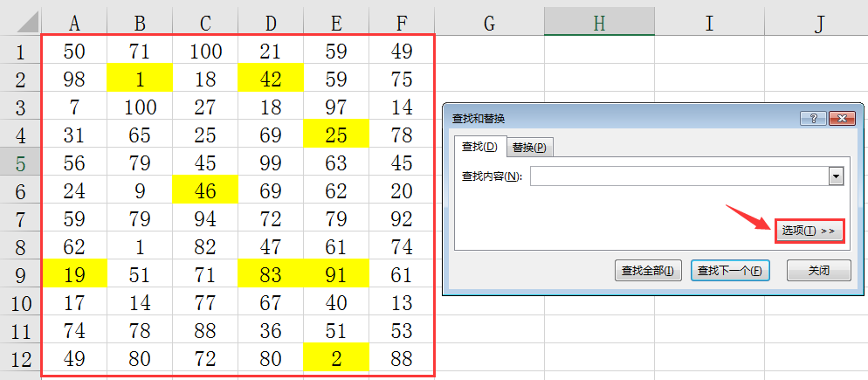The image size is (868, 380).
Task: Select column I header
Action: pyautogui.click(x=709, y=23)
